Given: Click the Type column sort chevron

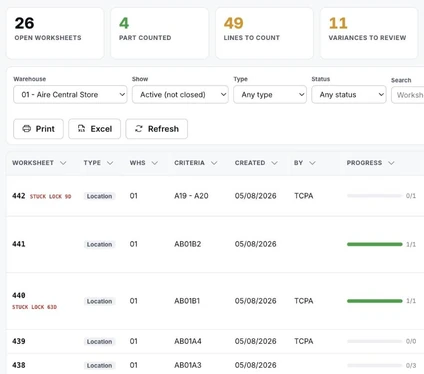Looking at the screenshot, I should tap(110, 163).
